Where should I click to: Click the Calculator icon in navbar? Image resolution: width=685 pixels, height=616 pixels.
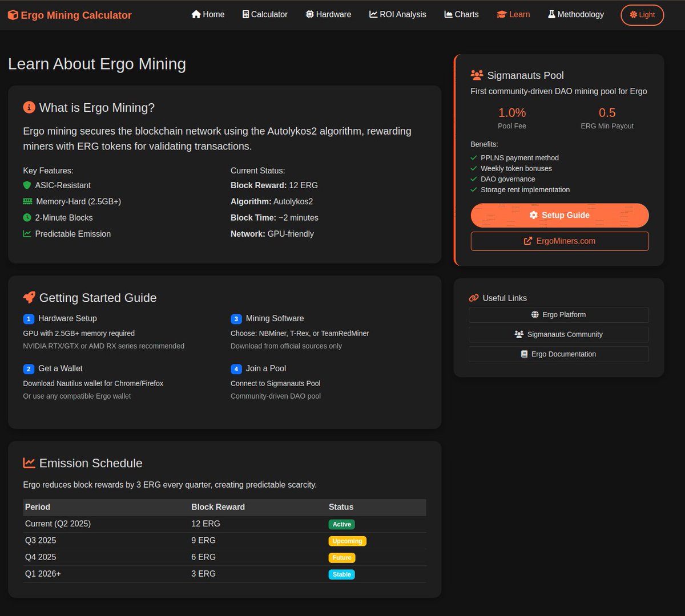245,14
